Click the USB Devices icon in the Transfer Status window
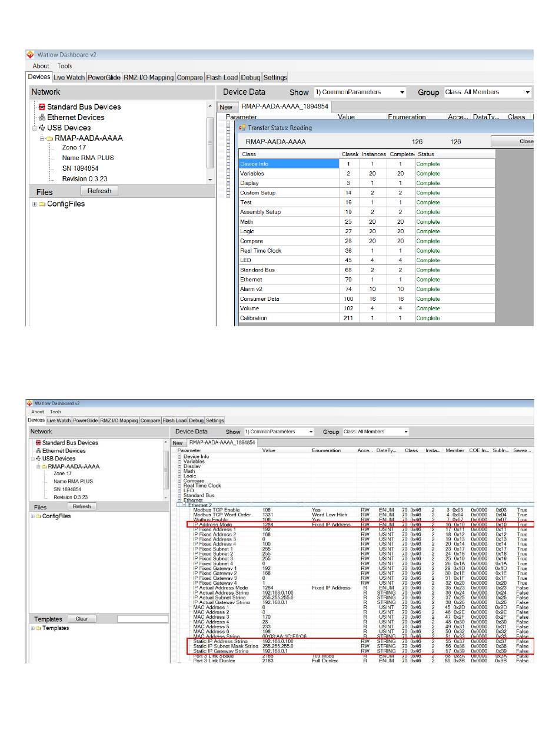 [x=42, y=128]
